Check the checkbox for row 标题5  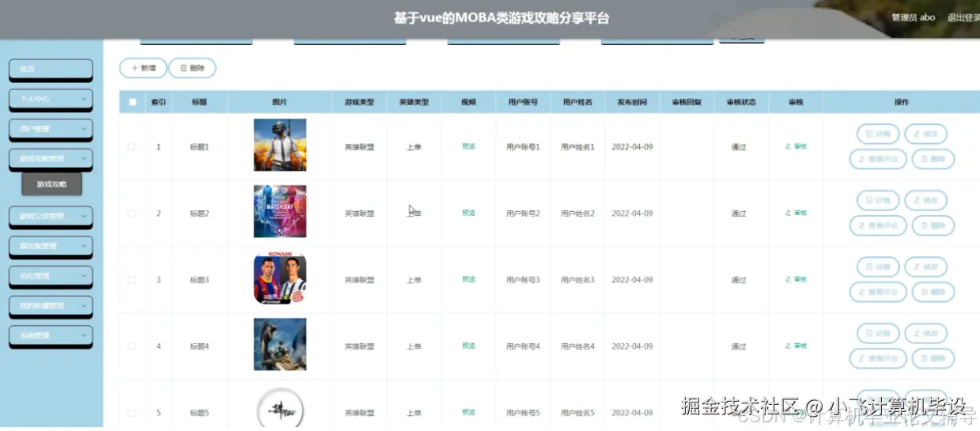coord(132,413)
